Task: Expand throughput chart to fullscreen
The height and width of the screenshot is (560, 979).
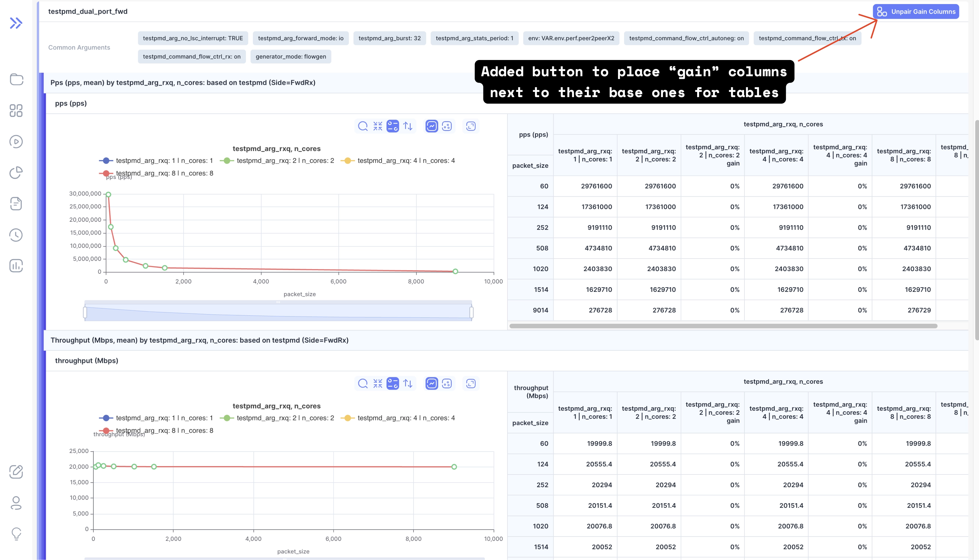Action: click(x=471, y=383)
